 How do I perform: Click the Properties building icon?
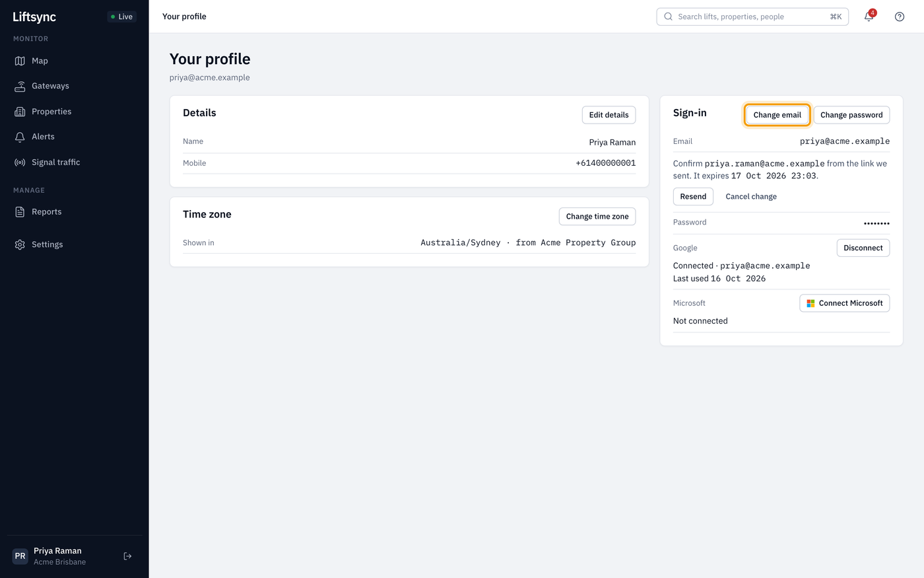[x=20, y=112]
